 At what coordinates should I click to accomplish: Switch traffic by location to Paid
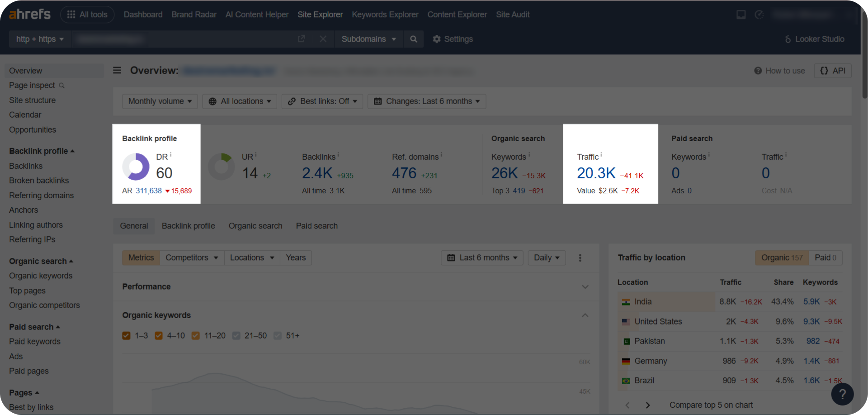pos(826,258)
